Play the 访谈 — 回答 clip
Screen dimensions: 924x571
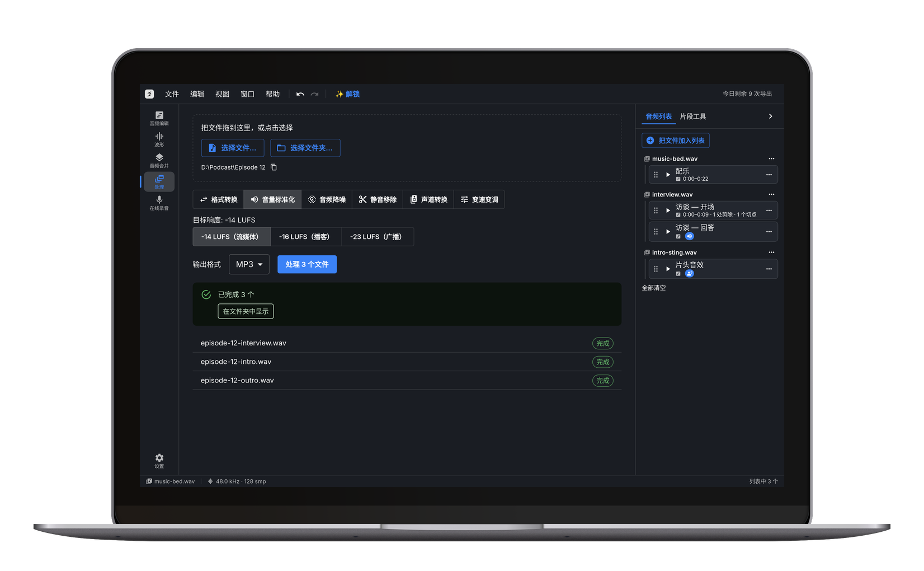coord(668,231)
